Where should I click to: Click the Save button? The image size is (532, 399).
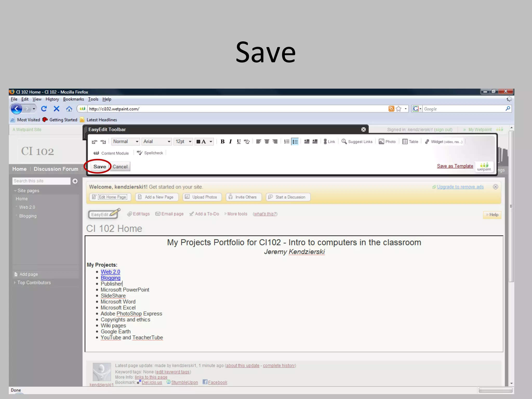point(100,167)
